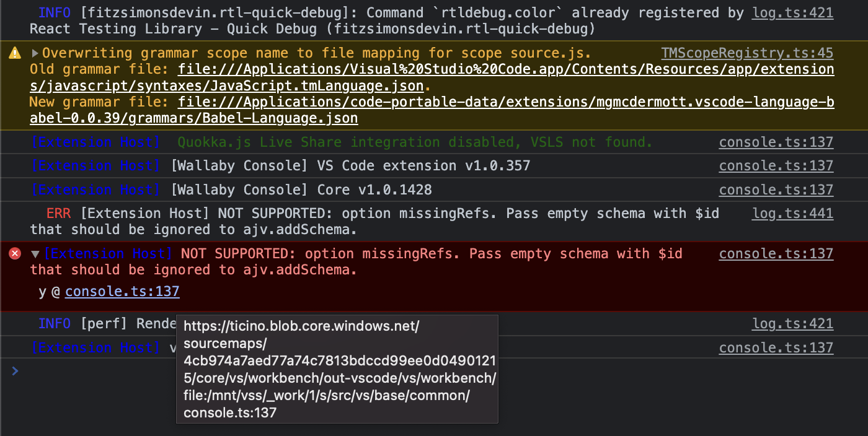This screenshot has width=868, height=436.
Task: Click the sourcemap URL tooltip
Action: 337,369
